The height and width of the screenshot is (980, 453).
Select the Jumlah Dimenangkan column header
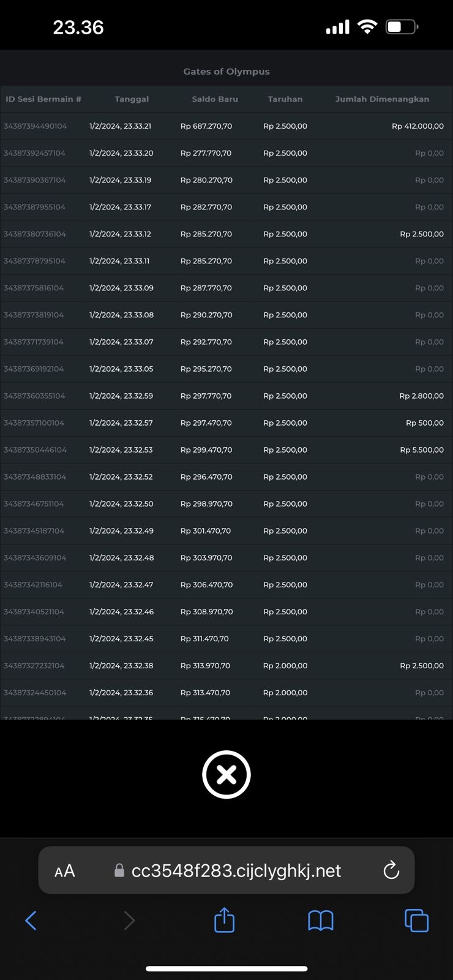pyautogui.click(x=382, y=99)
